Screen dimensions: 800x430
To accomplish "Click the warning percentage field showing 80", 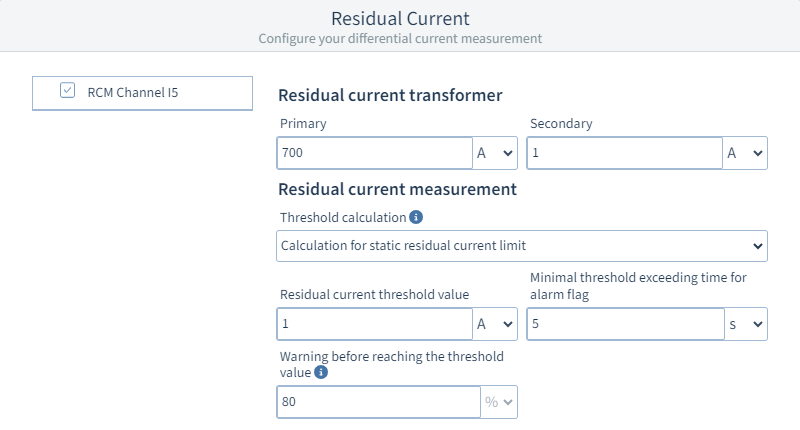I will [378, 402].
